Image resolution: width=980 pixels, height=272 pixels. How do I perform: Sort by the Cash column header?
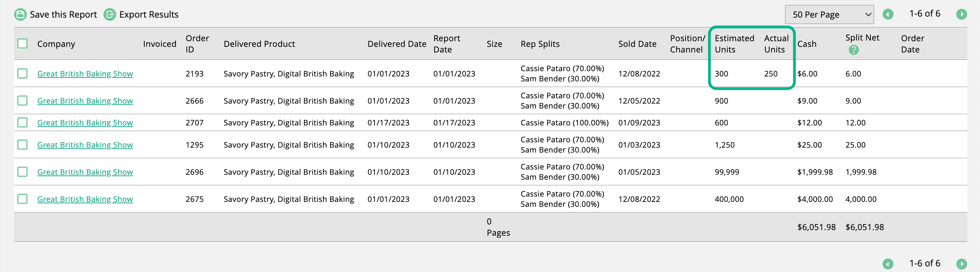click(807, 44)
